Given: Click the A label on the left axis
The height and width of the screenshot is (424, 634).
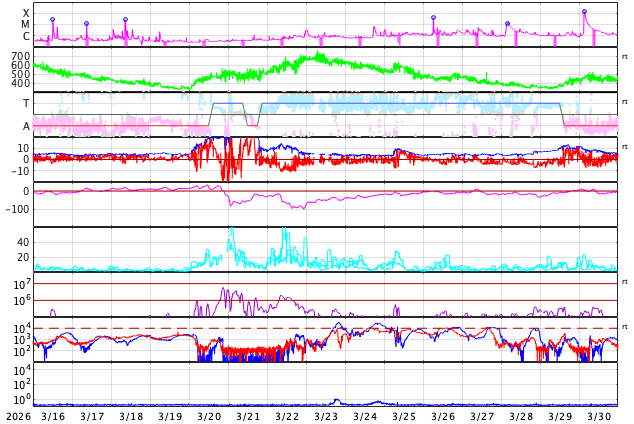Looking at the screenshot, I should point(26,126).
